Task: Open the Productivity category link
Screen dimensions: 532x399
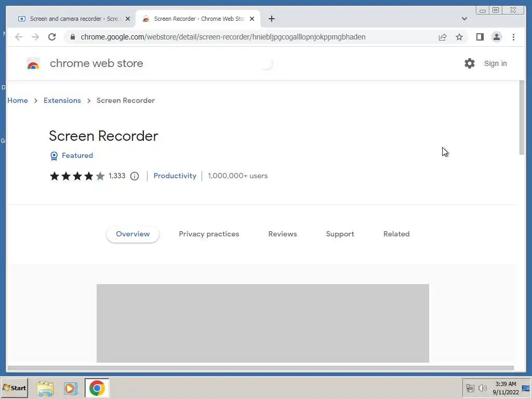Action: pyautogui.click(x=175, y=176)
